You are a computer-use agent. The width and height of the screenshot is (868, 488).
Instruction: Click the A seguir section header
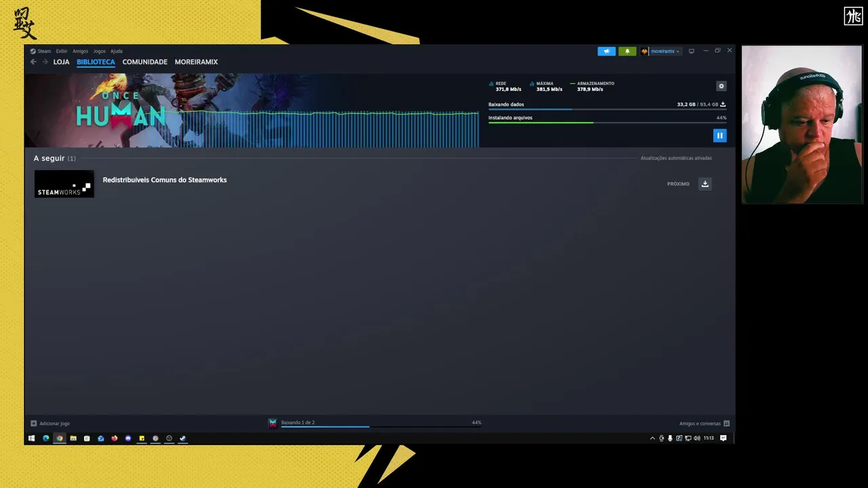click(54, 158)
